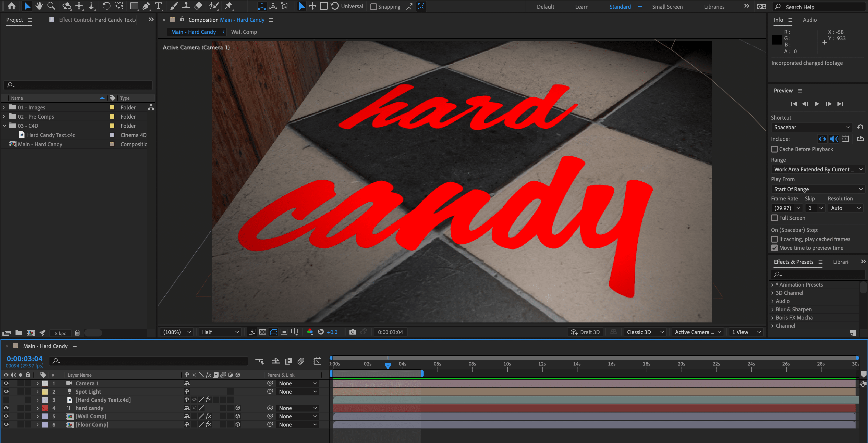Expand the 02 - Pre Comps folder

pyautogui.click(x=4, y=116)
